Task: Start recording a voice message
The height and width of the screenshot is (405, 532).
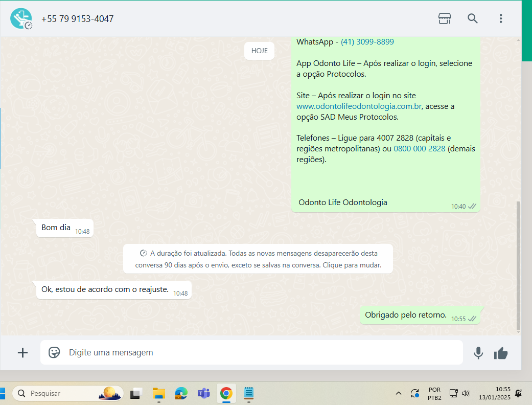Action: (x=478, y=353)
